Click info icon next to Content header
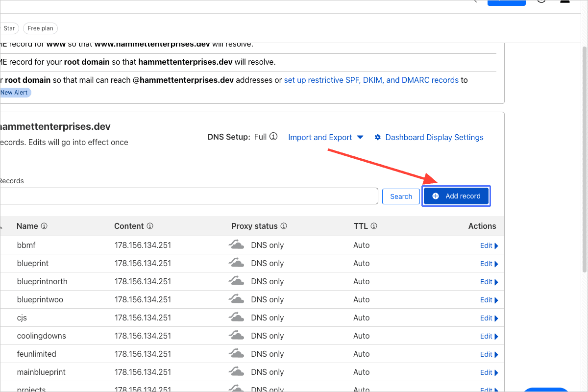The height and width of the screenshot is (392, 588). [150, 226]
